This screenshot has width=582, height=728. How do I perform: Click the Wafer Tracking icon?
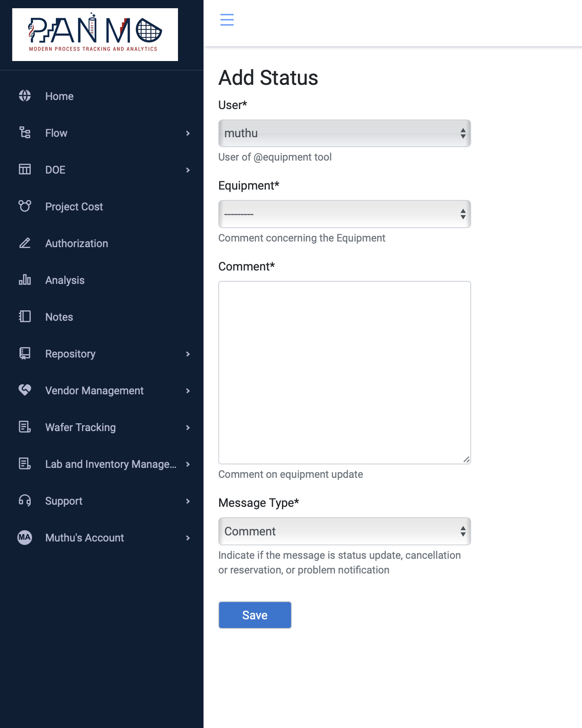pyautogui.click(x=25, y=427)
